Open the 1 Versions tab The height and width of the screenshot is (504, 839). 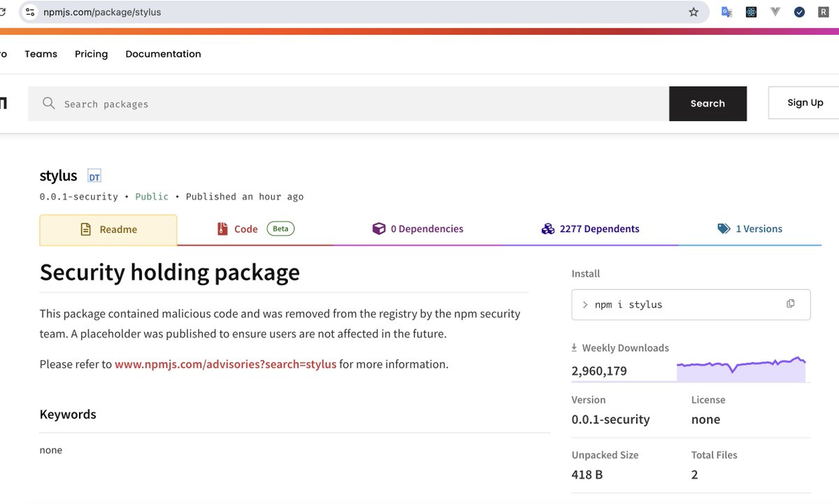(x=750, y=229)
